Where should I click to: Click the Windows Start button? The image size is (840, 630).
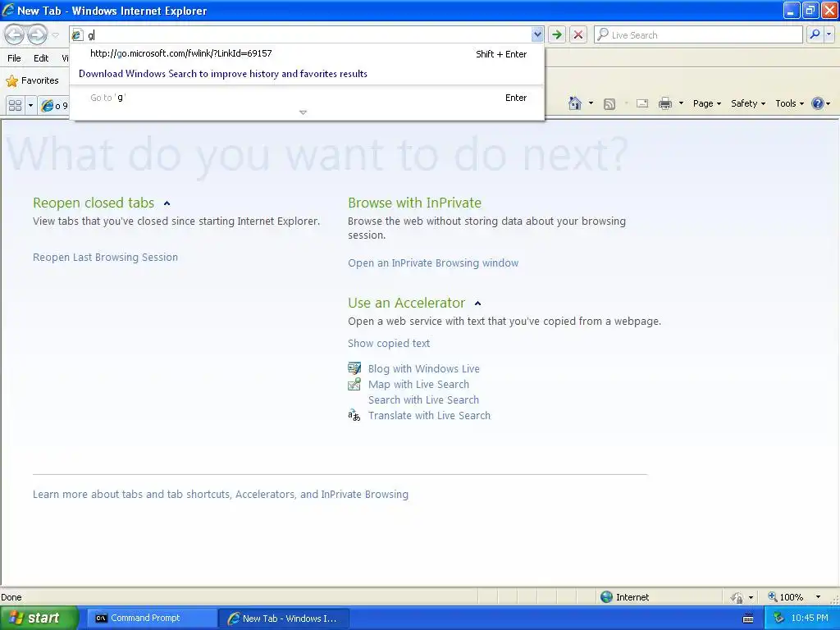coord(39,619)
